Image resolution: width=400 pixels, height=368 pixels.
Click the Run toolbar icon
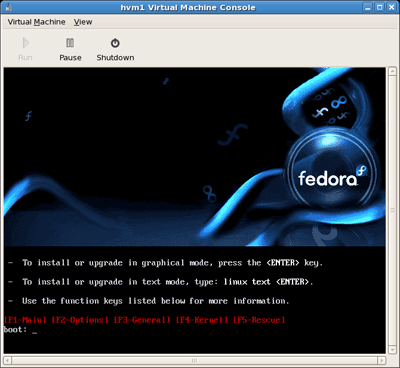click(x=25, y=43)
